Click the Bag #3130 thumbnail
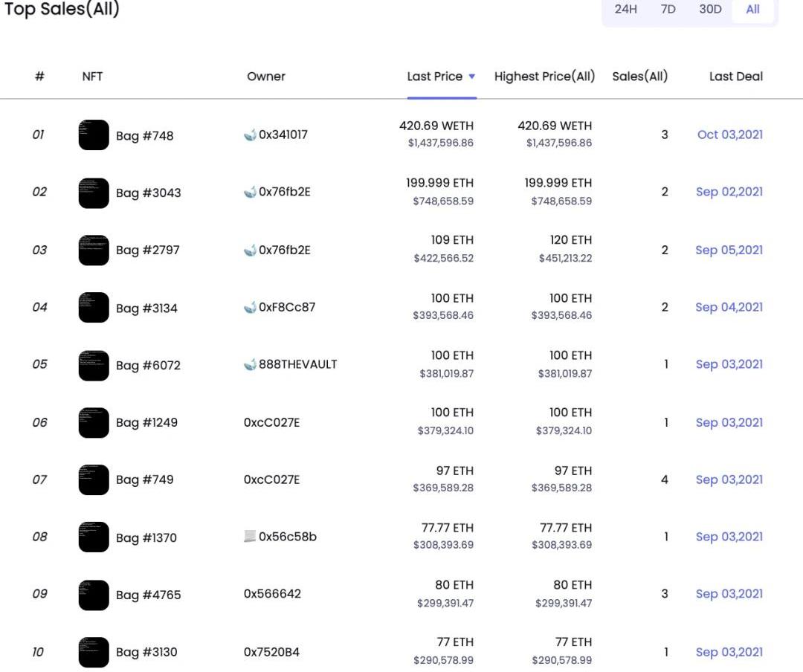 click(94, 652)
